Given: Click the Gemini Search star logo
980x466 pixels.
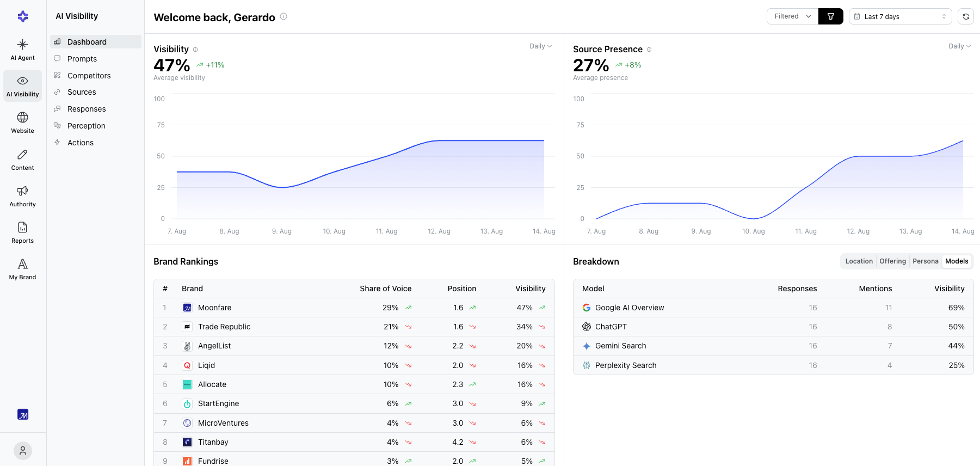Looking at the screenshot, I should 587,346.
